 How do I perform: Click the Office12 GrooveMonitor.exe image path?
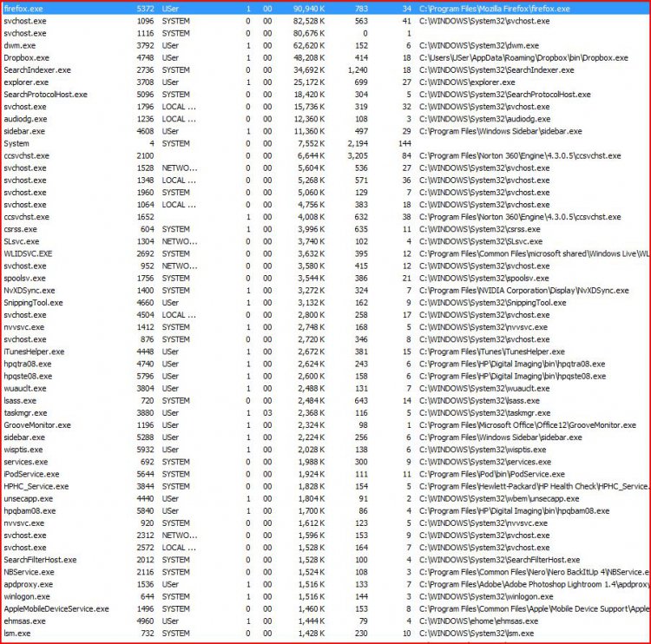click(x=528, y=425)
